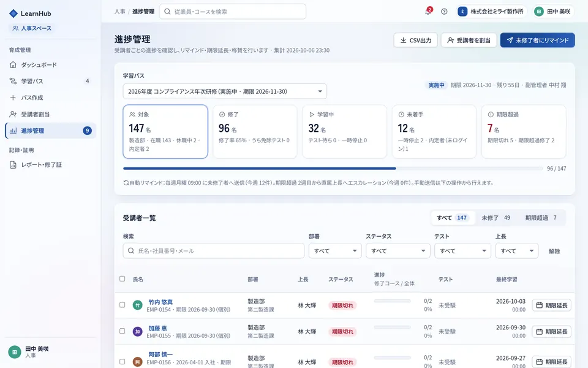
Task: Click the 加 avatar of 加藤 恵
Action: pyautogui.click(x=138, y=332)
